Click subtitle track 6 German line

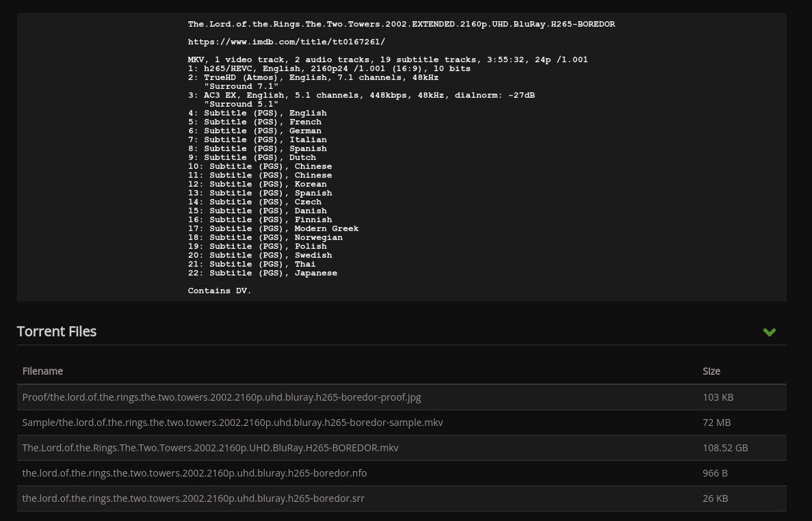254,131
